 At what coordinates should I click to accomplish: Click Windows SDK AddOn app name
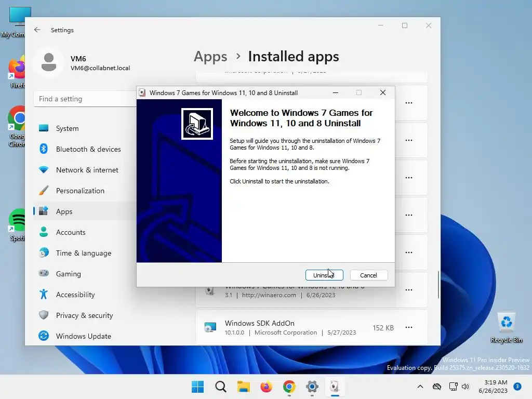pyautogui.click(x=260, y=323)
